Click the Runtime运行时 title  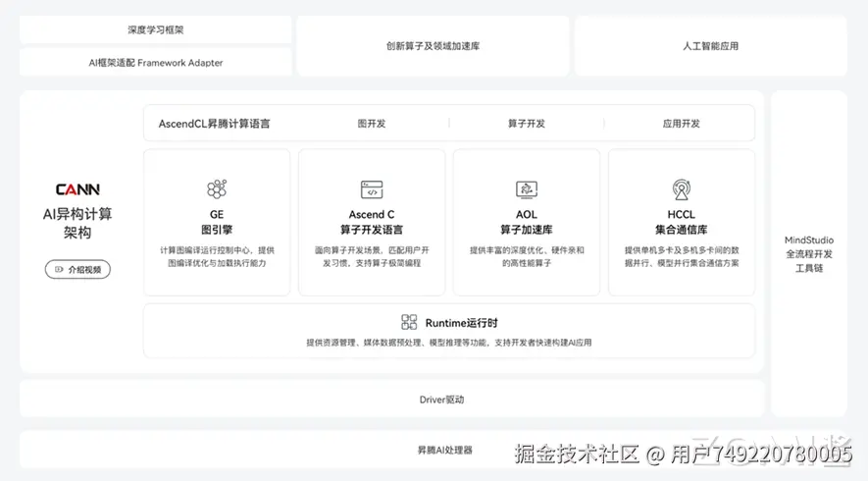coord(461,323)
